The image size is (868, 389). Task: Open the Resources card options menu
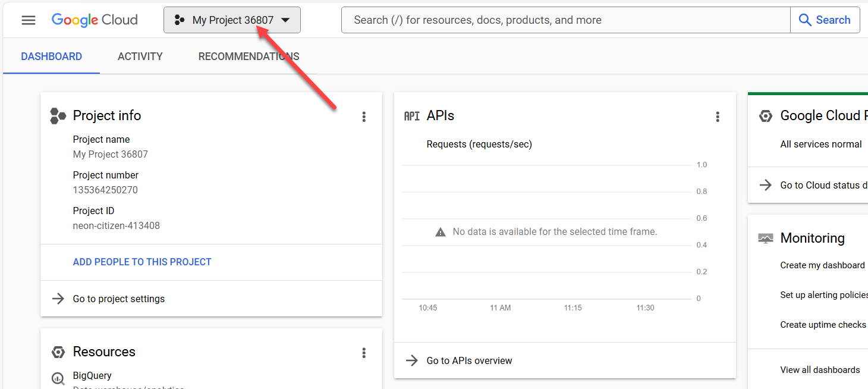pyautogui.click(x=364, y=353)
